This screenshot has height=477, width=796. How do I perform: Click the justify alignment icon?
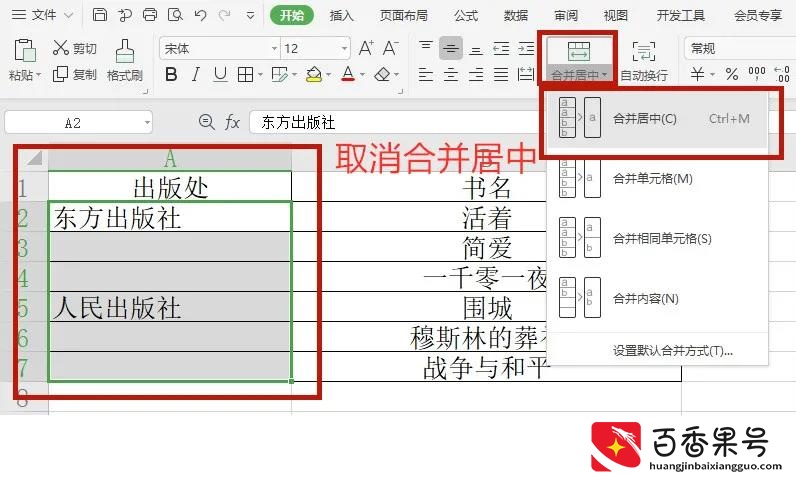coord(501,75)
